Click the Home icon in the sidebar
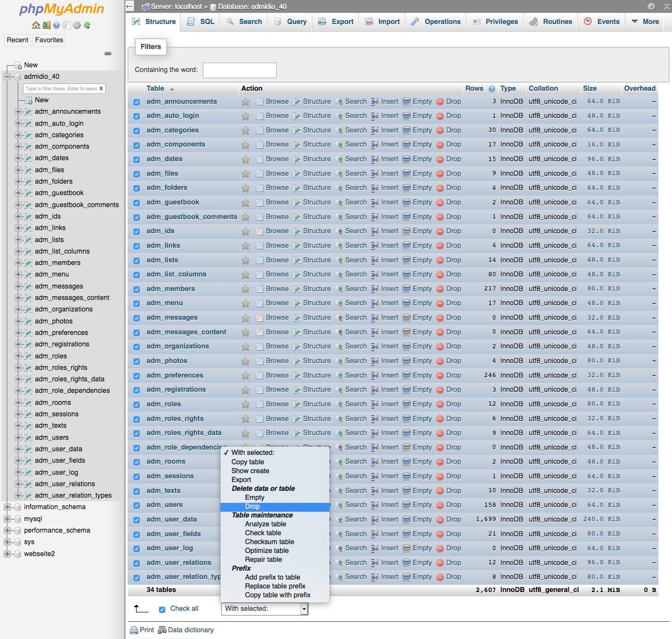Screen dimensions: 672x639 coord(35,25)
